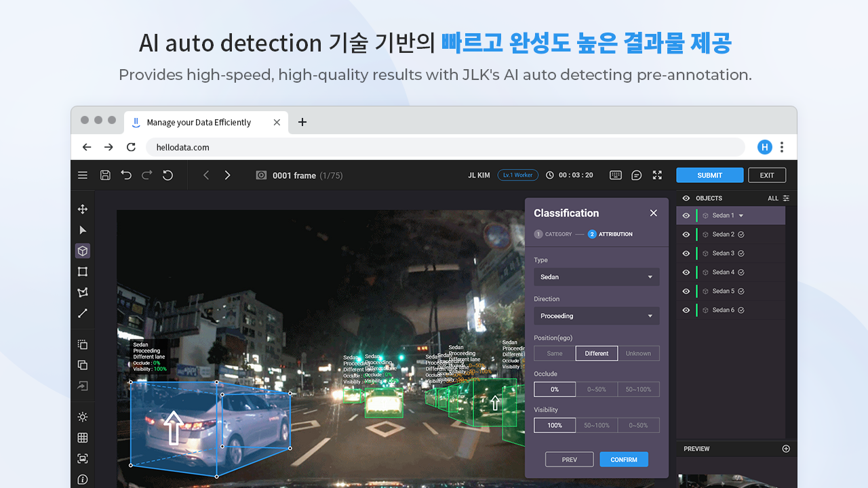The height and width of the screenshot is (488, 868).
Task: Select the Line tool
Action: pyautogui.click(x=83, y=313)
